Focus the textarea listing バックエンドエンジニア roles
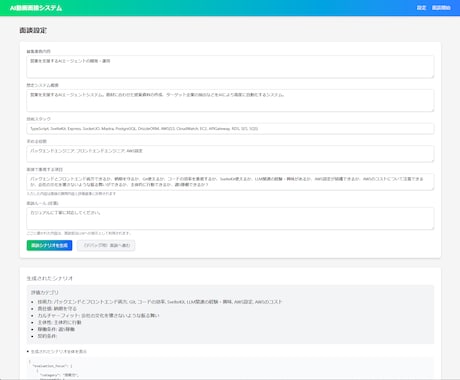 point(230,154)
